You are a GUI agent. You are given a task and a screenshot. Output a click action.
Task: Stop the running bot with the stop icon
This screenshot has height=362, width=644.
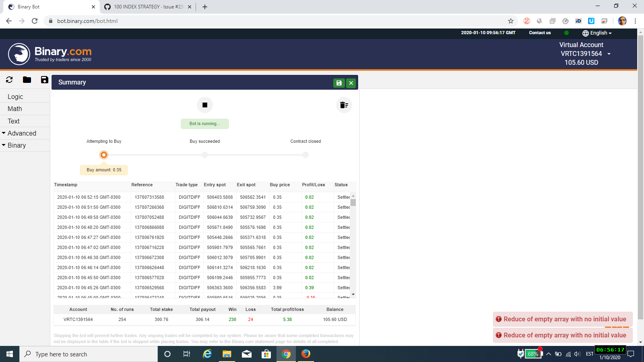(x=204, y=105)
